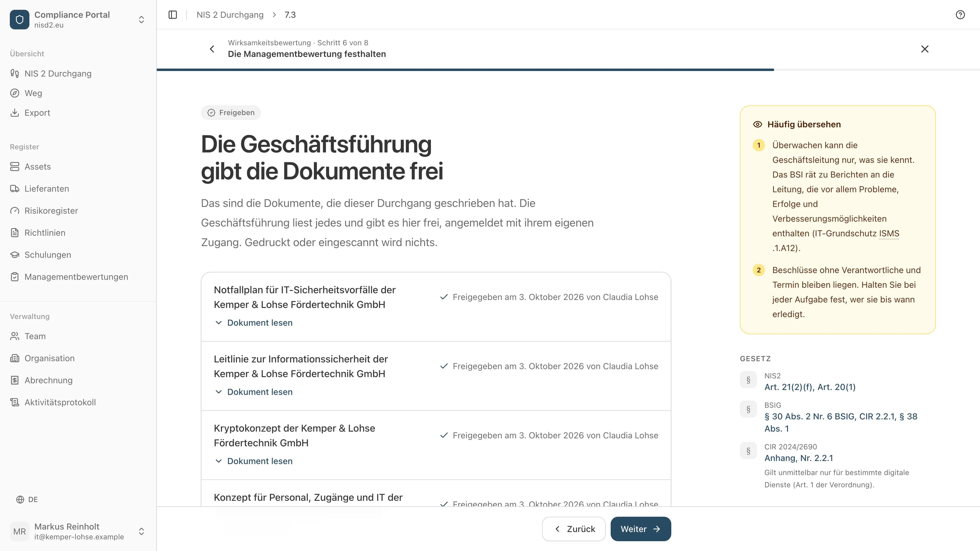Viewport: 980px width, 551px height.
Task: Click the eye icon beside Häufig übersehen
Action: point(757,124)
